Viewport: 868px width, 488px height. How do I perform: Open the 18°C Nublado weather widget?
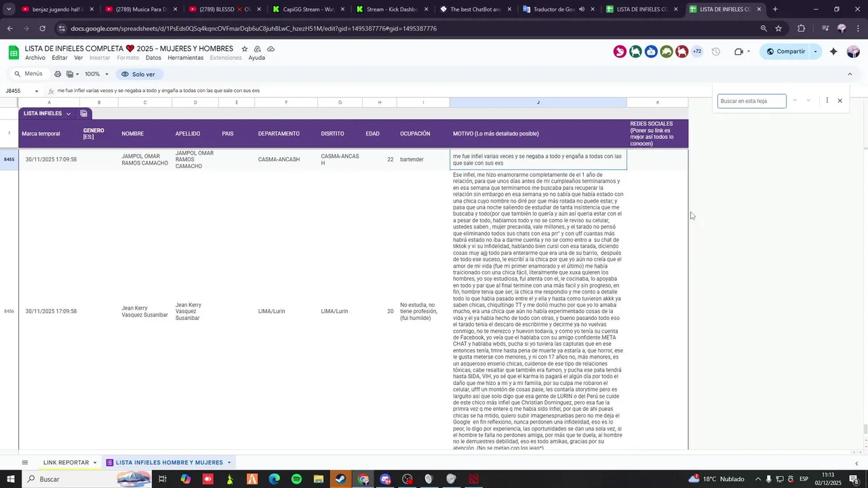[716, 479]
